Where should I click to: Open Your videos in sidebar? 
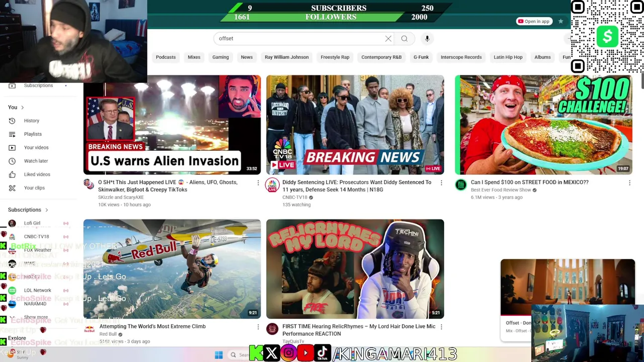(x=36, y=147)
